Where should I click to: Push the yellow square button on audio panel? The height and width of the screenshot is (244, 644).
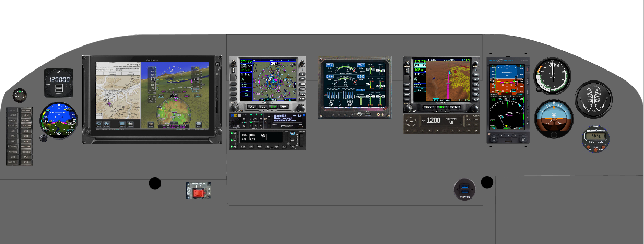236,115
